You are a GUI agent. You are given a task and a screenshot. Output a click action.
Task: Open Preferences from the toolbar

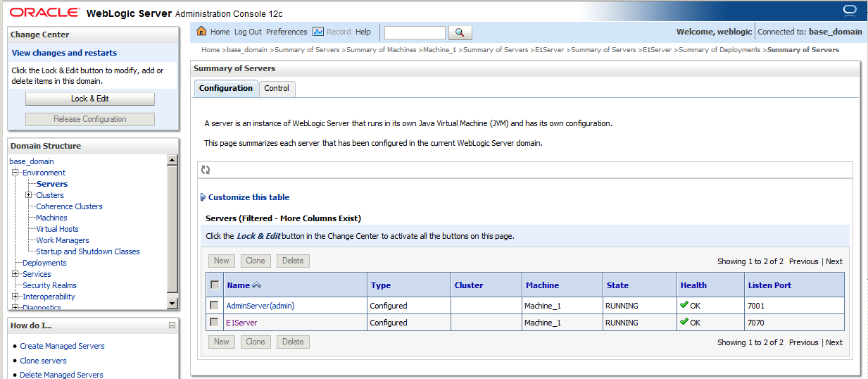click(287, 32)
